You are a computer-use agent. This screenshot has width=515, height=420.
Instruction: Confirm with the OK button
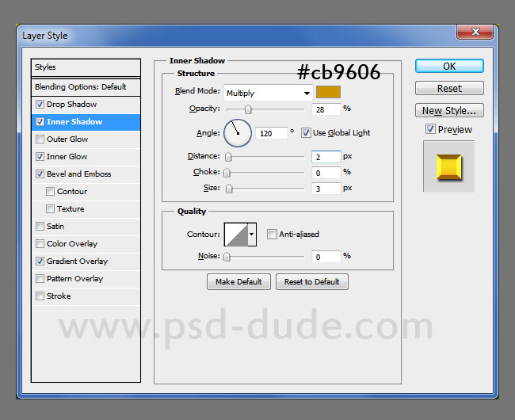click(x=449, y=66)
